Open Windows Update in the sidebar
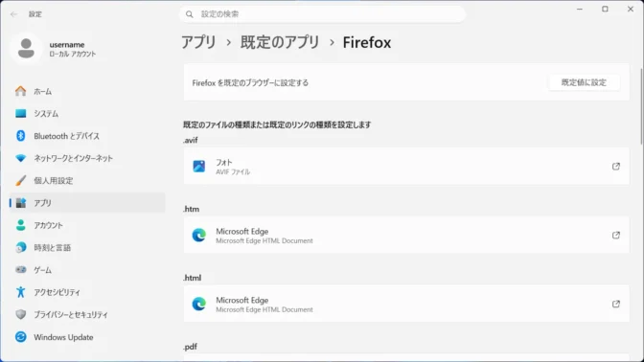Viewport: 644px width, 362px height. 87,337
